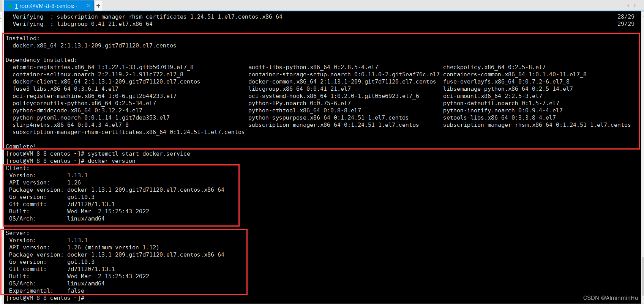
Task: Click the subscription-manager.x86_64 package entry
Action: click(x=334, y=125)
